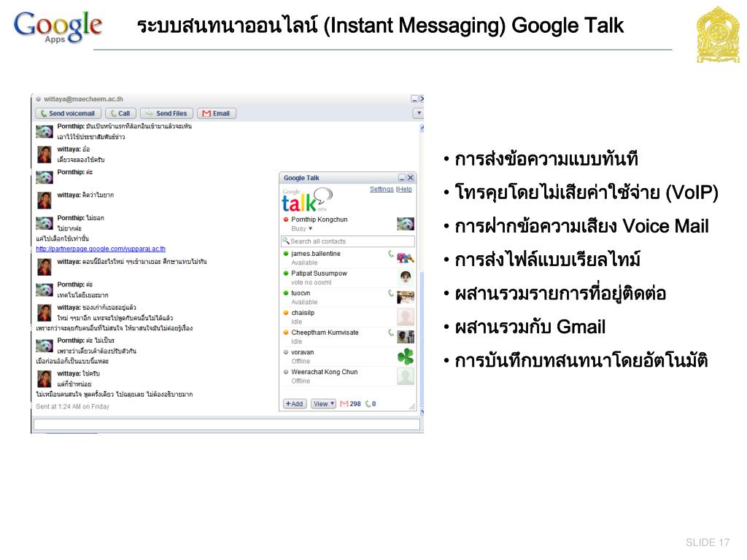The width and height of the screenshot is (747, 560).
Task: Click the Google talk logo
Action: tap(306, 200)
